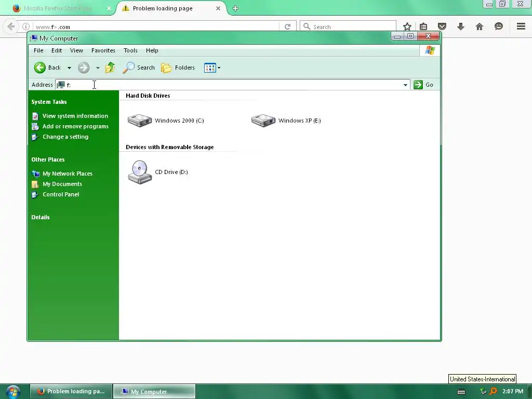The image size is (532, 399).
Task: Select the Problem loading page tab
Action: (170, 8)
